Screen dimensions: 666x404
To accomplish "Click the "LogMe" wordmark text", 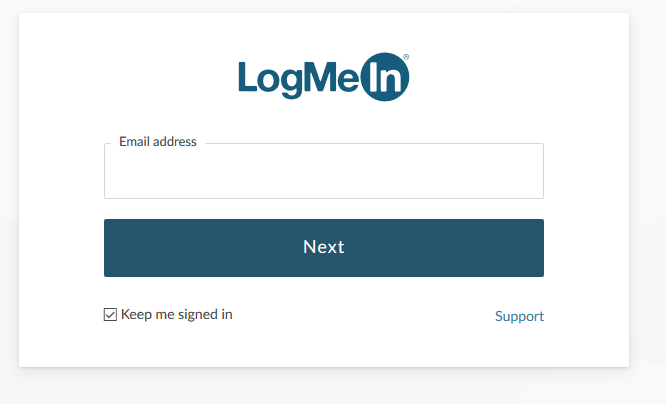I will click(x=299, y=79).
